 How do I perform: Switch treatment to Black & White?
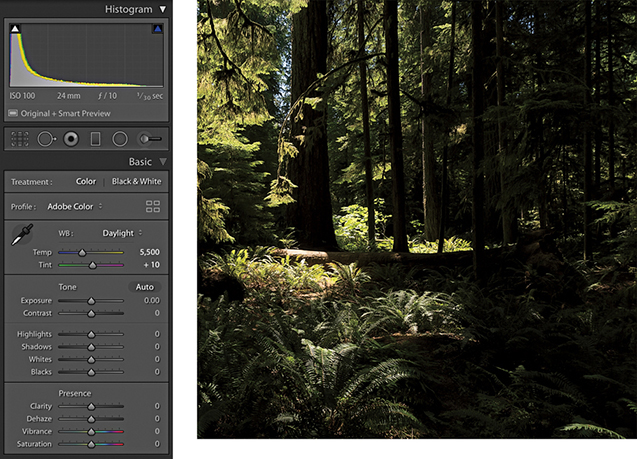135,181
